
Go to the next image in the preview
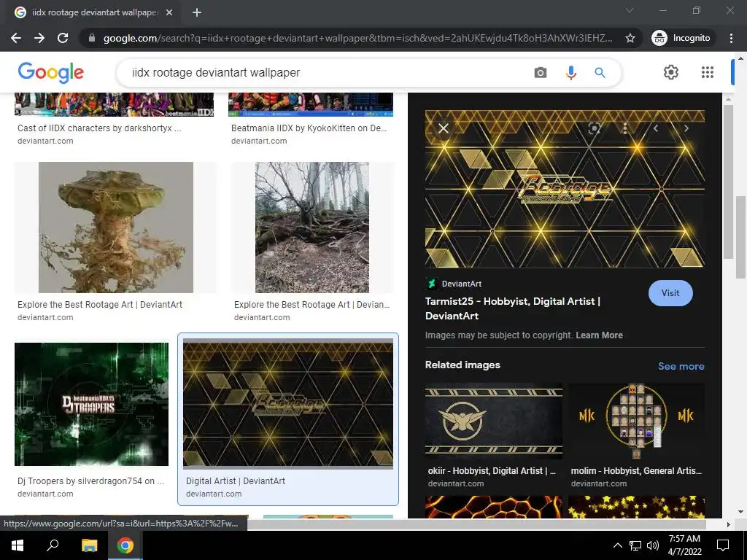tap(686, 128)
